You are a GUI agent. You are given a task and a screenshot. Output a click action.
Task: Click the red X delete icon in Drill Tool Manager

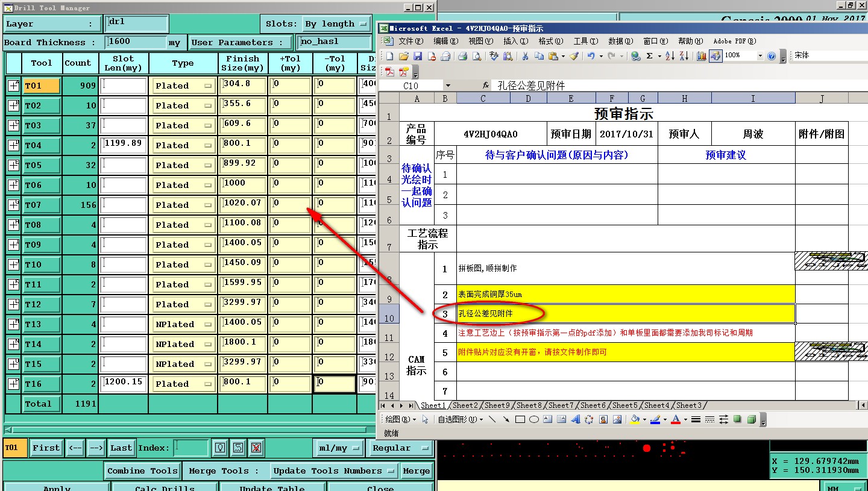257,448
